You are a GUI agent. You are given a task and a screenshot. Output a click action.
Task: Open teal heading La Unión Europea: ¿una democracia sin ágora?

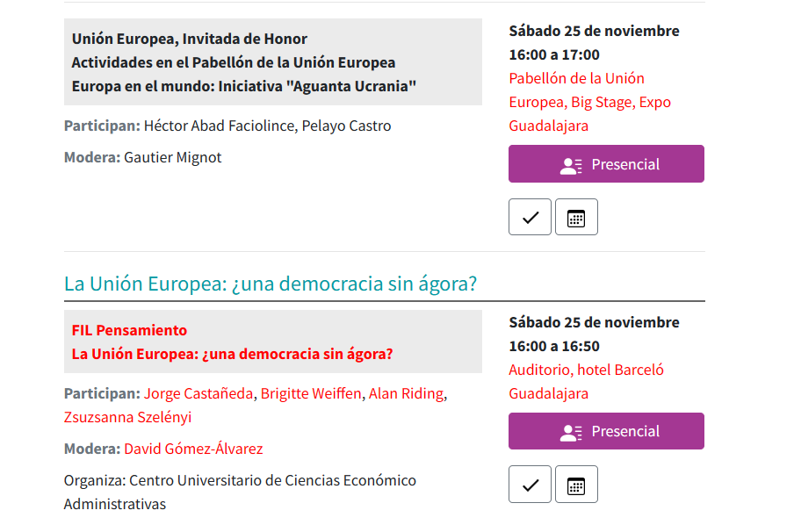(271, 284)
